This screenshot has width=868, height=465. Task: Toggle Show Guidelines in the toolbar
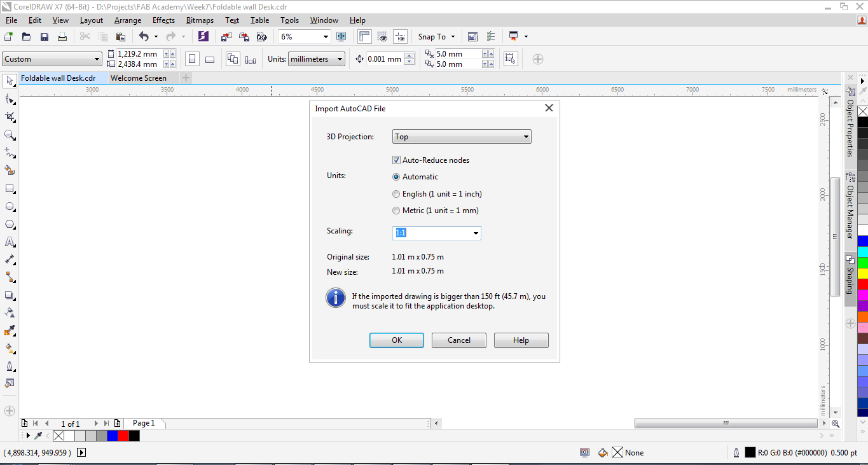(x=400, y=36)
